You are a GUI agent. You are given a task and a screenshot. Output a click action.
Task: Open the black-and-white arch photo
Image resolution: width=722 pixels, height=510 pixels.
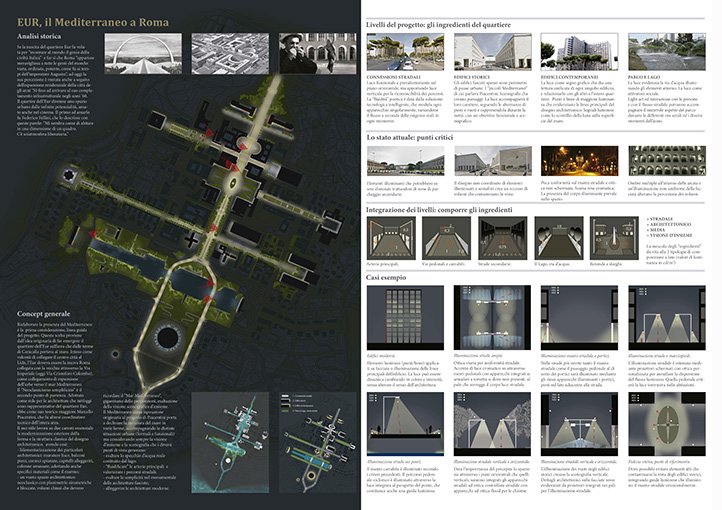click(143, 53)
